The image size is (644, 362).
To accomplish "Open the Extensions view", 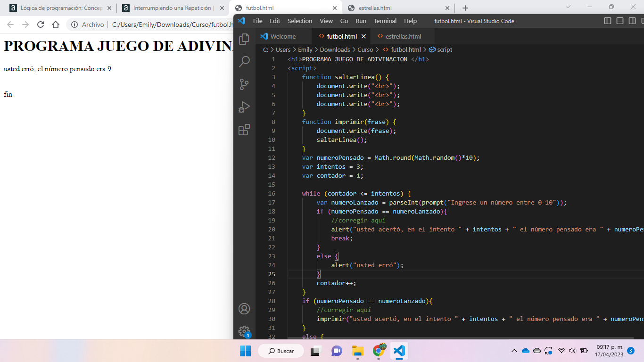I will click(x=244, y=130).
